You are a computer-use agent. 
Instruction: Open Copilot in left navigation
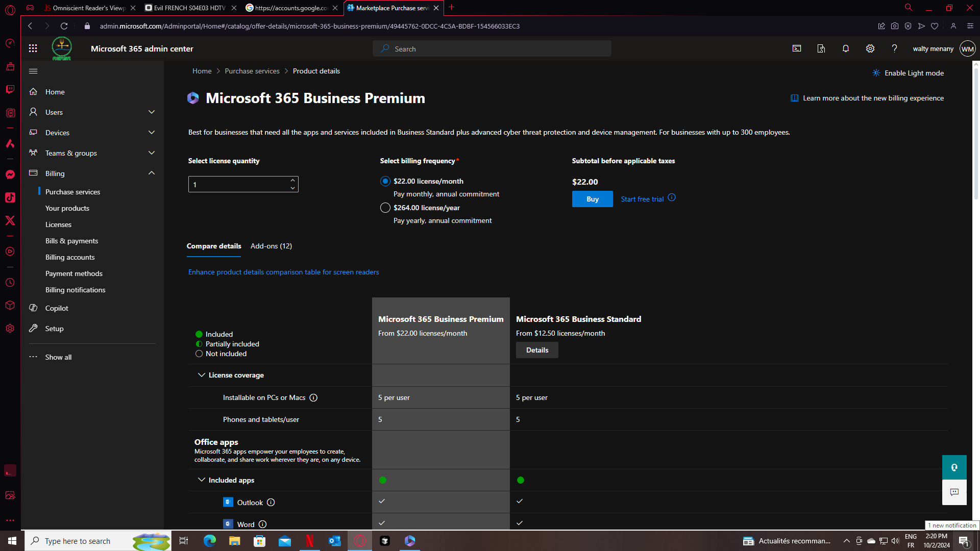(56, 308)
